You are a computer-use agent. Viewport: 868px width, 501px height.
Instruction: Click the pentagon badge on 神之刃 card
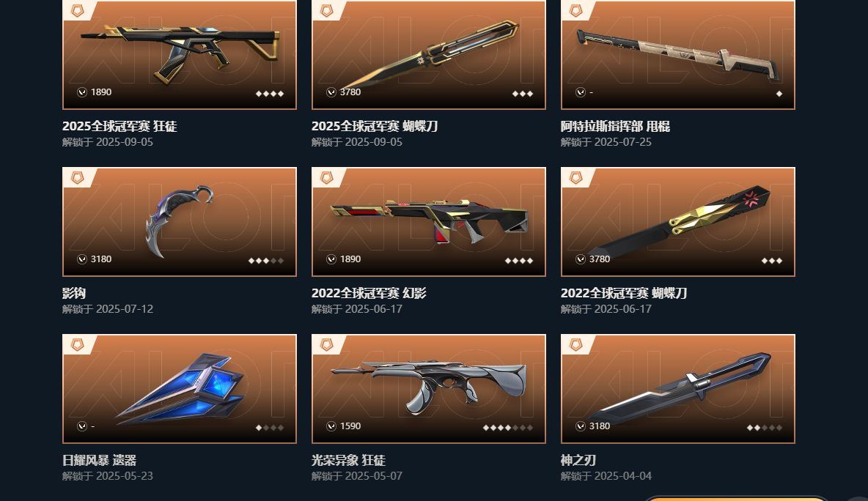pyautogui.click(x=575, y=345)
